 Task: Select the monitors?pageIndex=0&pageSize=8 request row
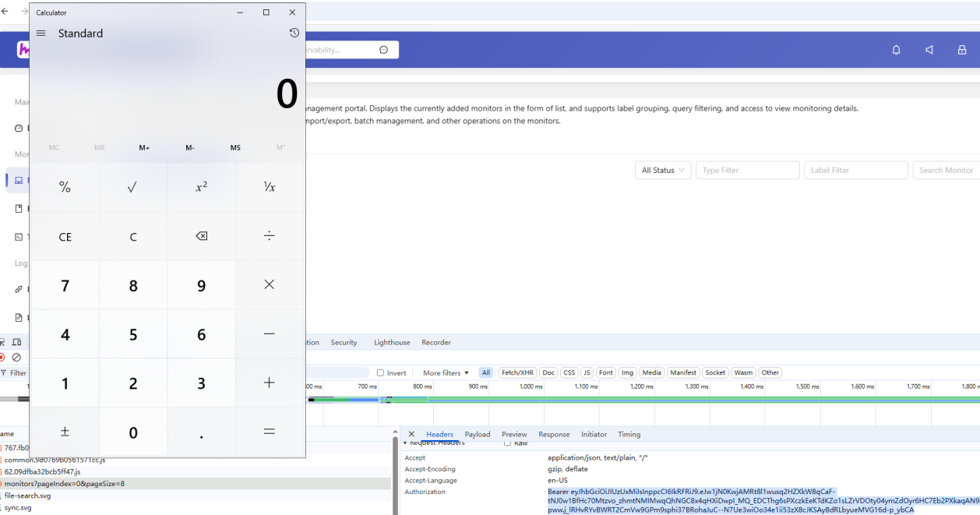click(195, 484)
